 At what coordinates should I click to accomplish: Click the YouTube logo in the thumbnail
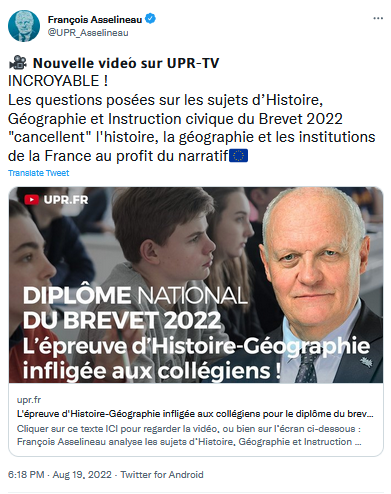pyautogui.click(x=32, y=200)
